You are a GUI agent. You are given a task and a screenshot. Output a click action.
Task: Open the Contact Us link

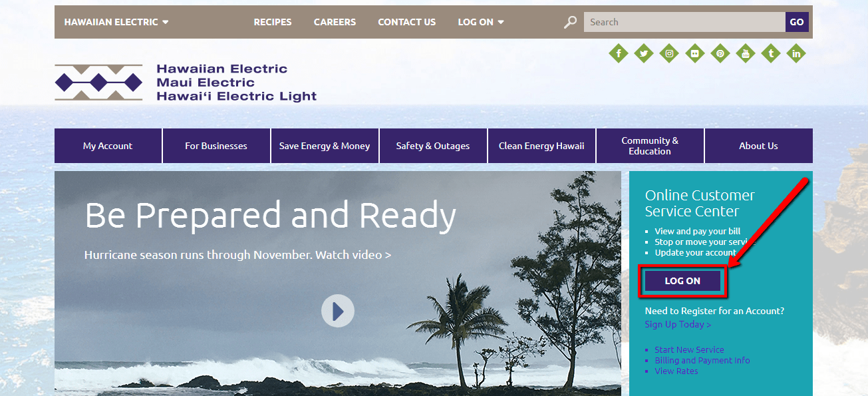[x=406, y=22]
